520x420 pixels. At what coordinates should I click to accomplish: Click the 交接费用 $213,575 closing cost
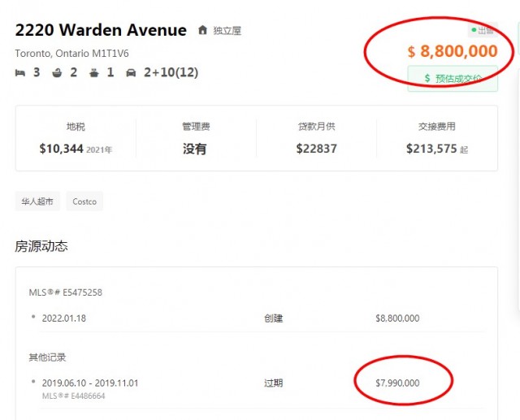point(437,138)
